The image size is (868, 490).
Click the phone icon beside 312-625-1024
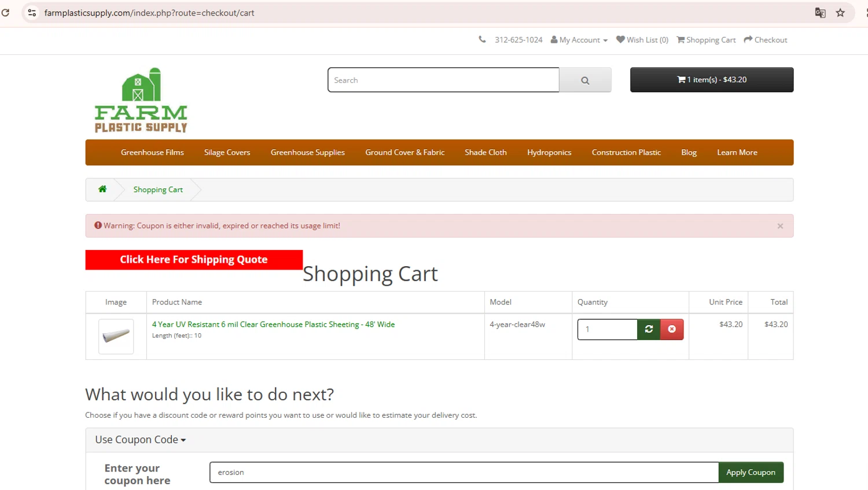tap(482, 40)
